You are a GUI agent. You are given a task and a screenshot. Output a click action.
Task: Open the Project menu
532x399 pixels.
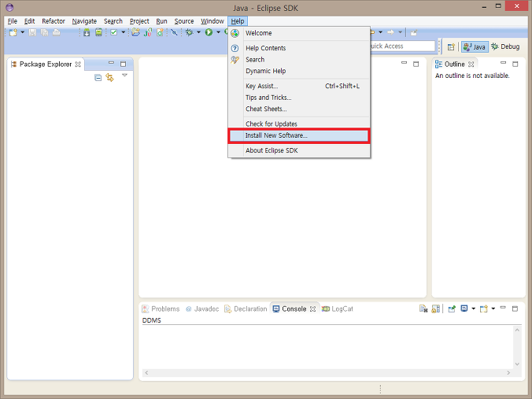(139, 21)
